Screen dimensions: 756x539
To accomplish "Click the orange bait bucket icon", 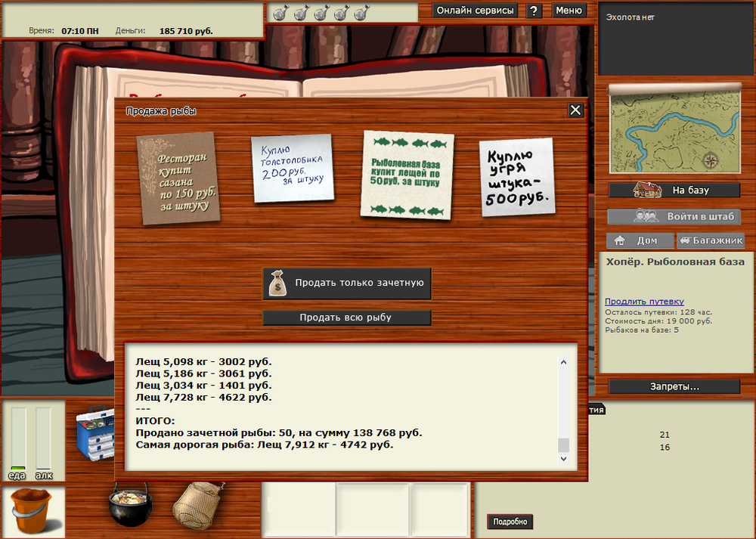I will [33, 512].
